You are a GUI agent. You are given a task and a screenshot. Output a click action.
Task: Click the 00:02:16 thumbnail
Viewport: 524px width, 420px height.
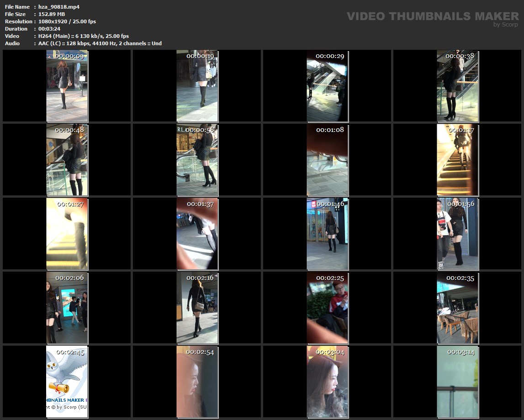[197, 308]
